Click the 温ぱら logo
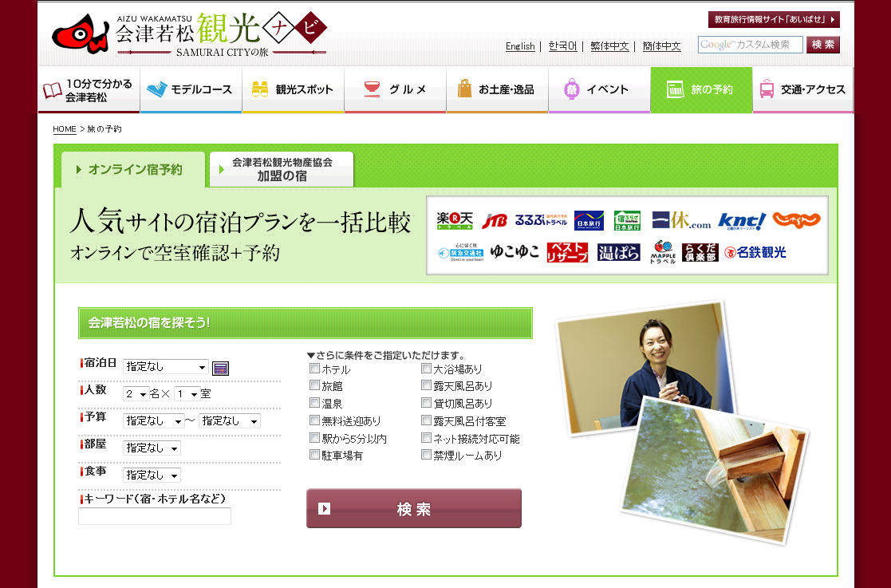 pyautogui.click(x=619, y=252)
